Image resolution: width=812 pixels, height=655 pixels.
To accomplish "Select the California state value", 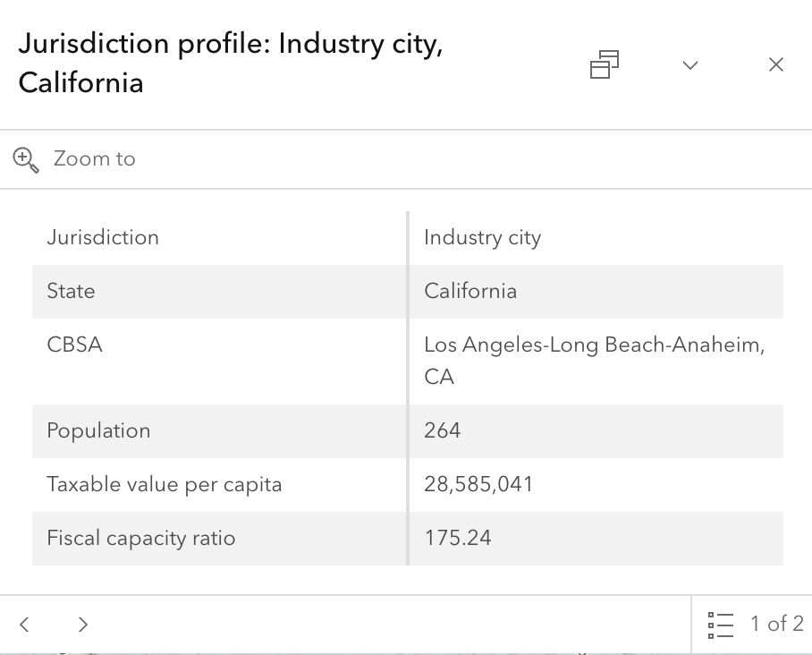I will coord(470,291).
